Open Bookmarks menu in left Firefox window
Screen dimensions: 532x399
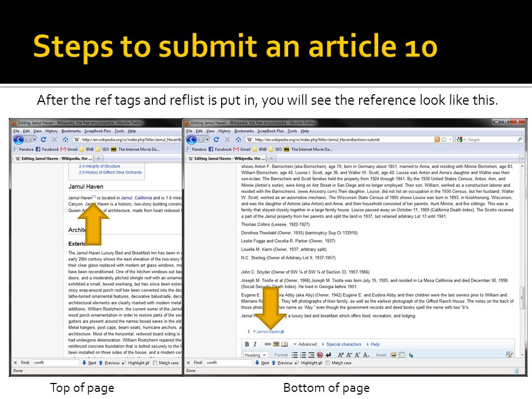71,131
